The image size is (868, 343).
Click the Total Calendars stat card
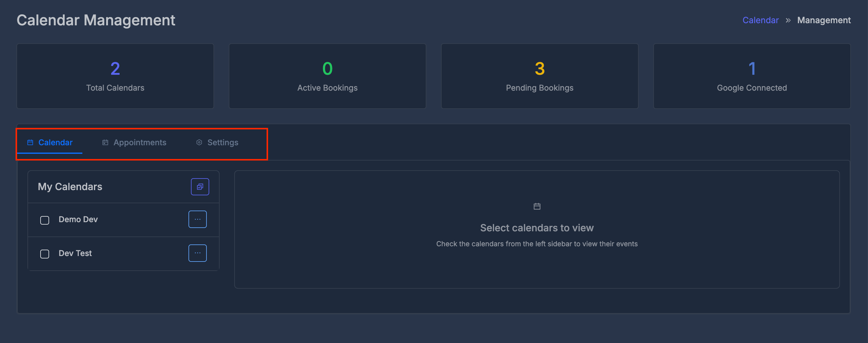(x=115, y=76)
